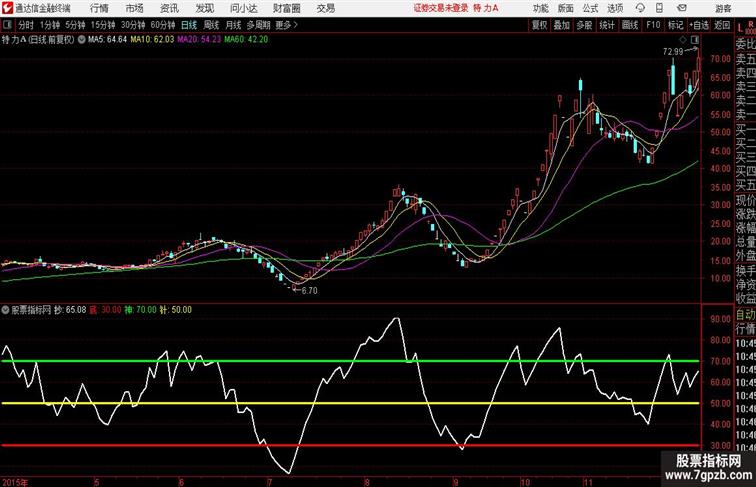This screenshot has height=487, width=756.
Task: Open the 交易 menu
Action: [325, 8]
